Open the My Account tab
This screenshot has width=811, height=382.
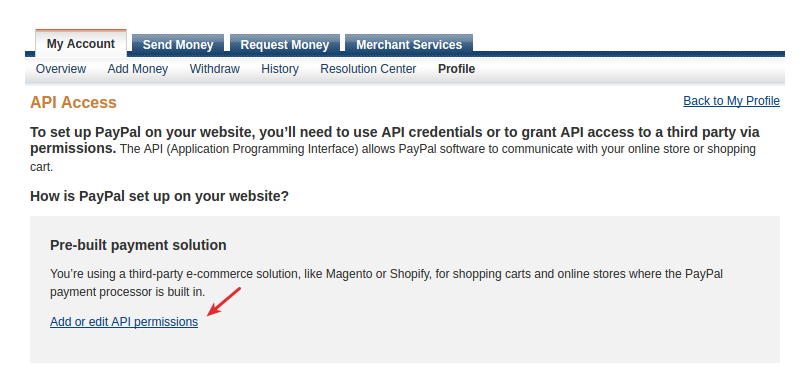click(81, 44)
